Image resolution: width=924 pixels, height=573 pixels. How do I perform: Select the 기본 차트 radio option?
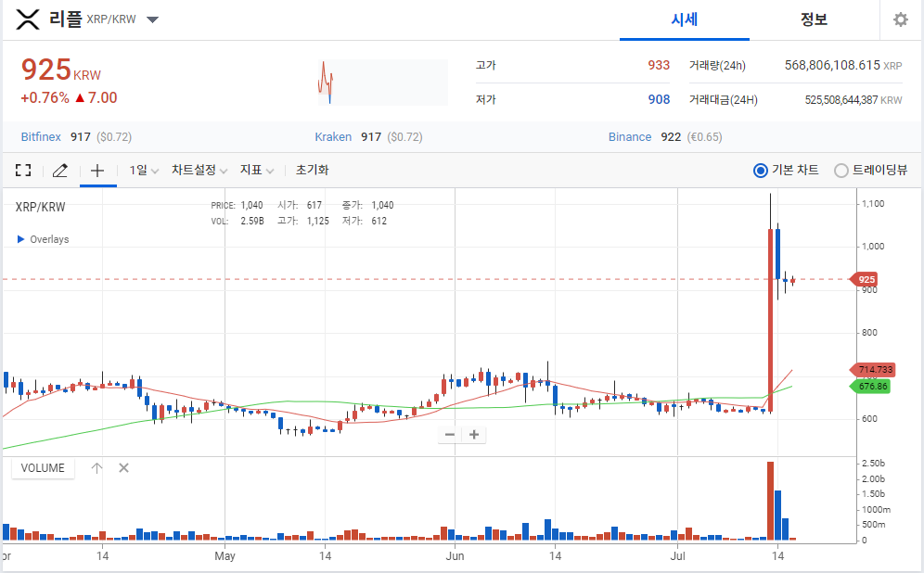761,171
